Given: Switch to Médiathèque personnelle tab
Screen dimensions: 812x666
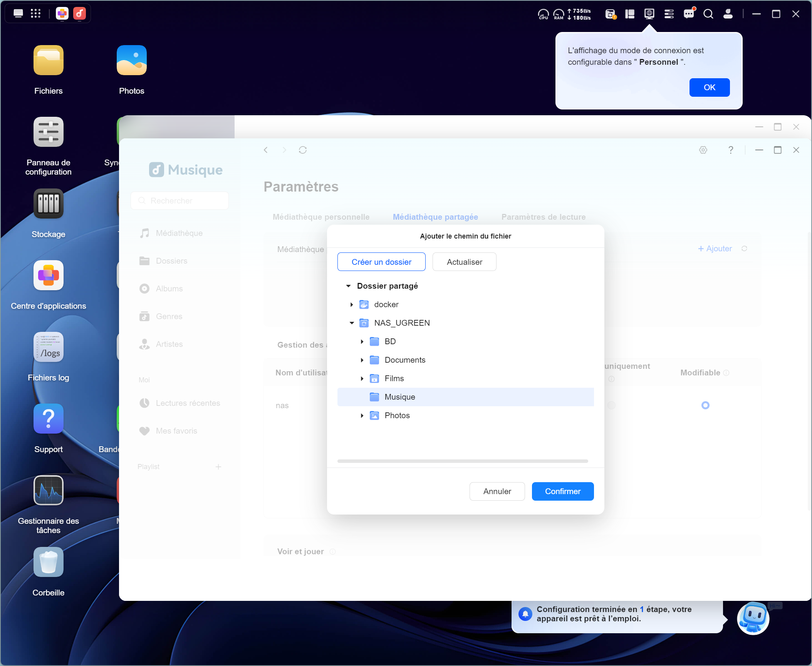Looking at the screenshot, I should tap(321, 217).
